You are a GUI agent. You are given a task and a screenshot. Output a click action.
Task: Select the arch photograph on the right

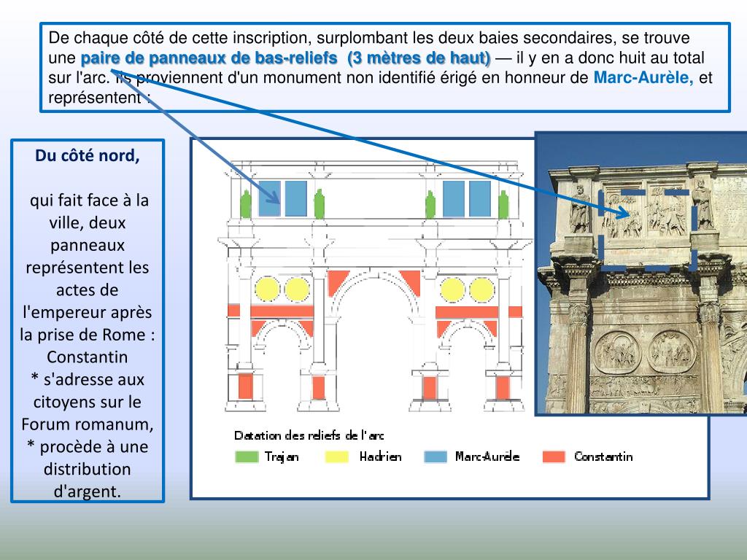(x=641, y=274)
